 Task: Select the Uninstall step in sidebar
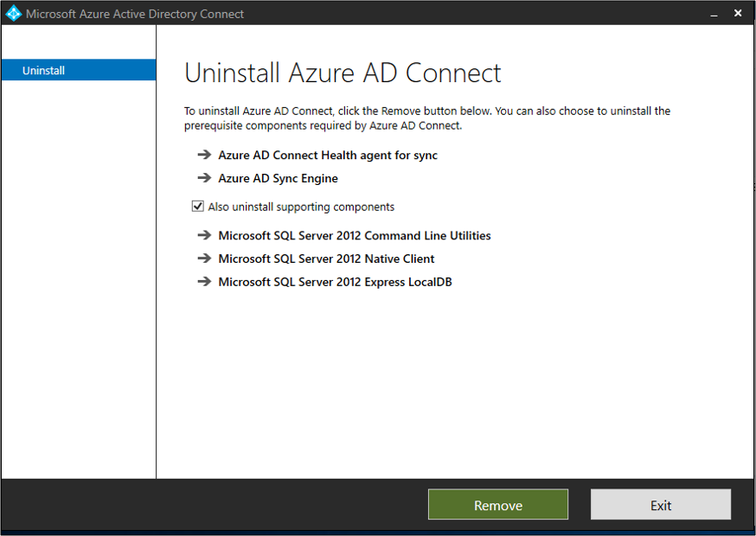coord(79,70)
